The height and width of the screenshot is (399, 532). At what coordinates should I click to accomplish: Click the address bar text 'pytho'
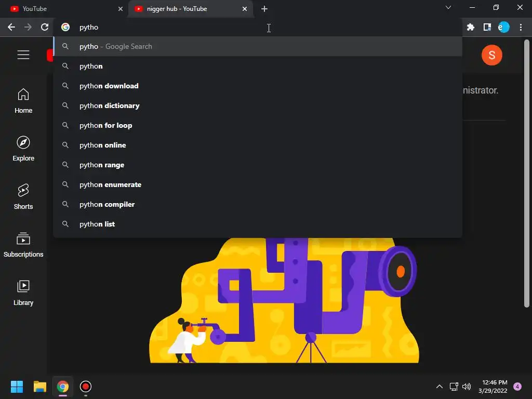[89, 27]
